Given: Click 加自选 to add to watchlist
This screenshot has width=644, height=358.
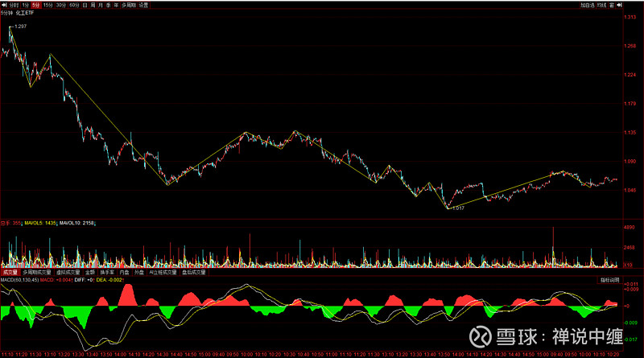Looking at the screenshot, I should (x=588, y=5).
